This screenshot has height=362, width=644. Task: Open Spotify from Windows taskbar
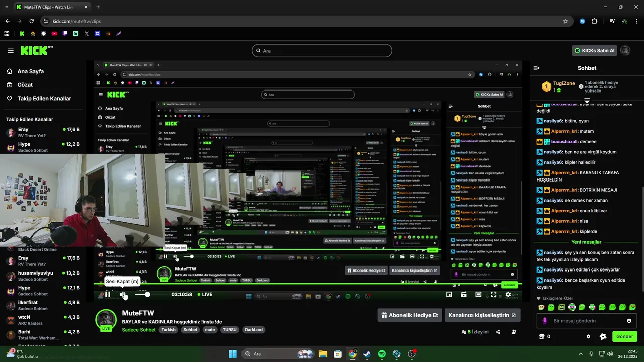pyautogui.click(x=382, y=354)
